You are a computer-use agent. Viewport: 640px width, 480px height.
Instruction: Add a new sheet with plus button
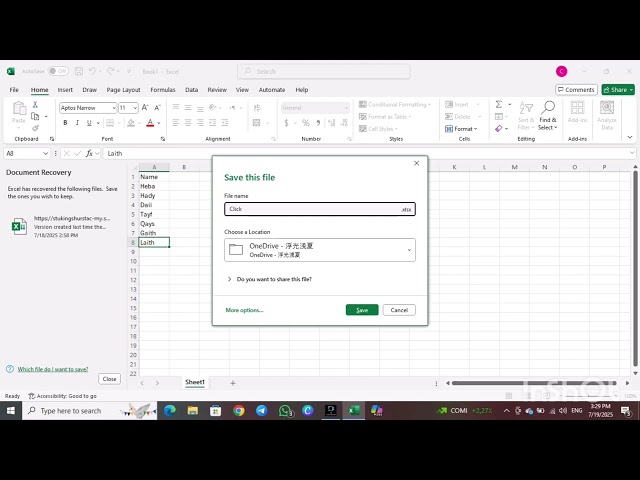(x=233, y=383)
